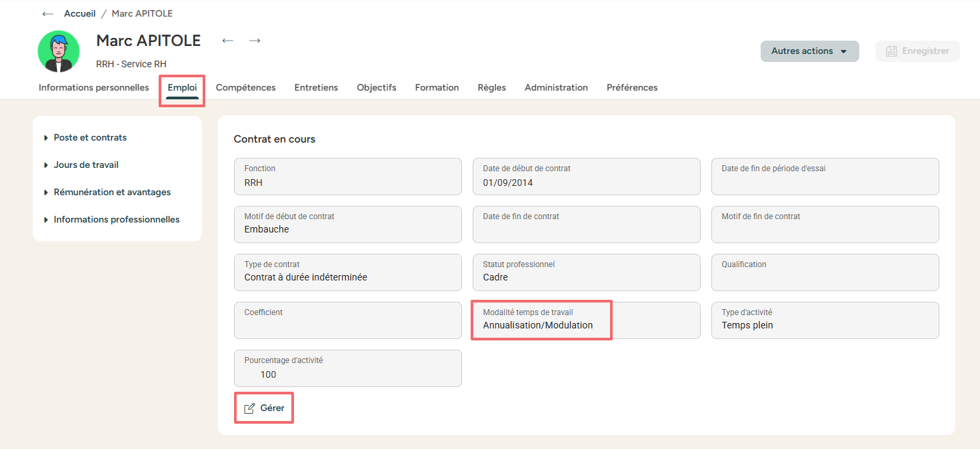980x449 pixels.
Task: Expand Rémunération et avantages section
Action: pyautogui.click(x=112, y=193)
